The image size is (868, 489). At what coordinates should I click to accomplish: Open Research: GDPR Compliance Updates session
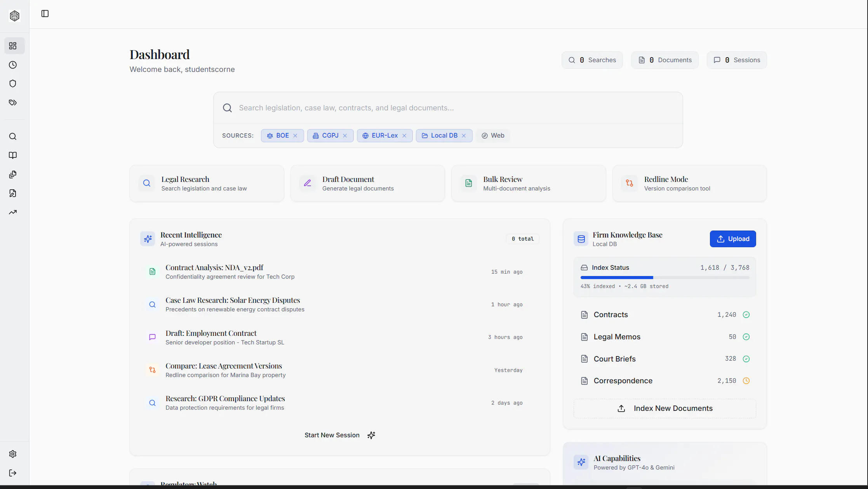tap(340, 403)
